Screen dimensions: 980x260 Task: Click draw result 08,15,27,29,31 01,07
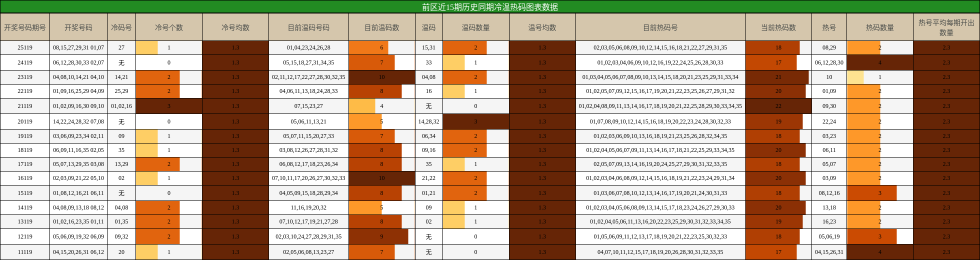[x=78, y=48]
